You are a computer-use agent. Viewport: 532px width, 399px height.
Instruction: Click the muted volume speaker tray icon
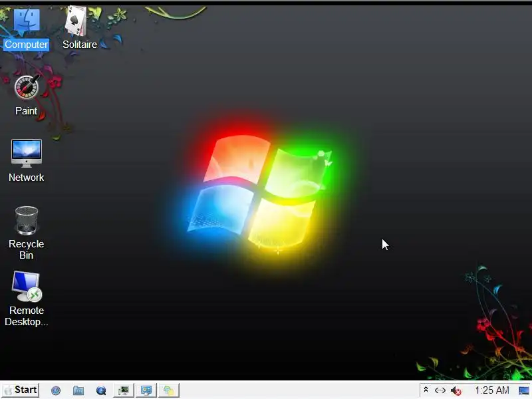coord(456,391)
